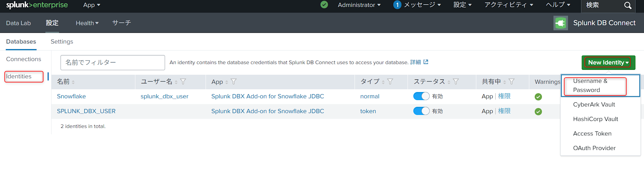Toggle status switch for SPLUNK_DBX_USER
The image size is (644, 187).
tap(421, 111)
